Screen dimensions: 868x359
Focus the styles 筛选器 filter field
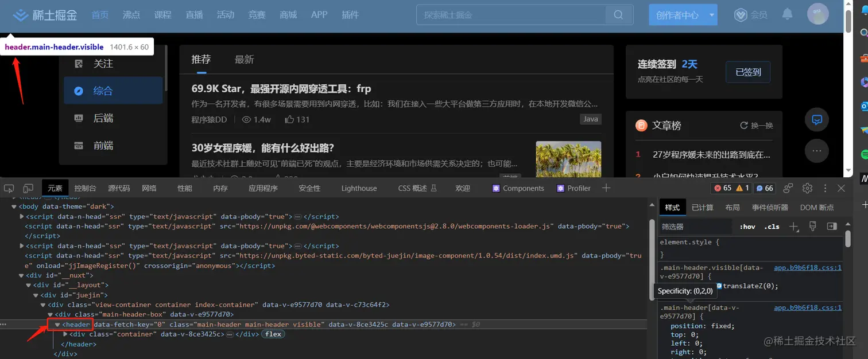(x=695, y=227)
